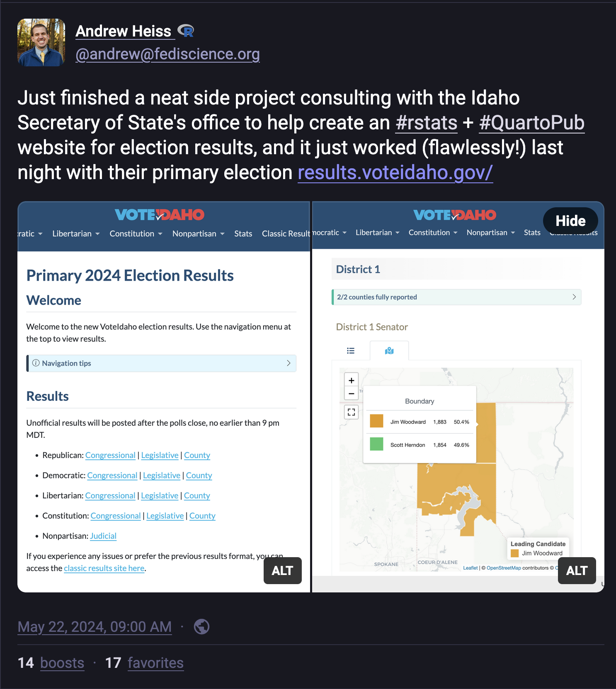The height and width of the screenshot is (689, 616).
Task: Click Andrew Heiss's profile avatar photo
Action: [41, 42]
